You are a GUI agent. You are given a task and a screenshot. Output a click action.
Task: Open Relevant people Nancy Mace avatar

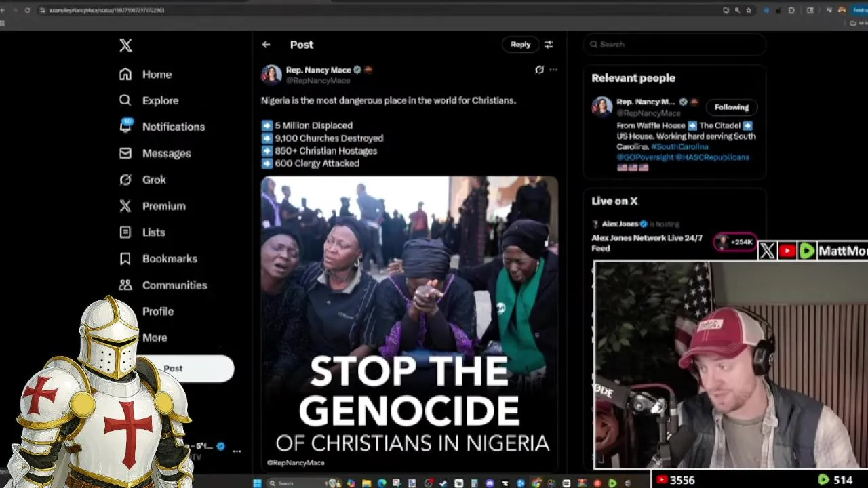pyautogui.click(x=602, y=107)
